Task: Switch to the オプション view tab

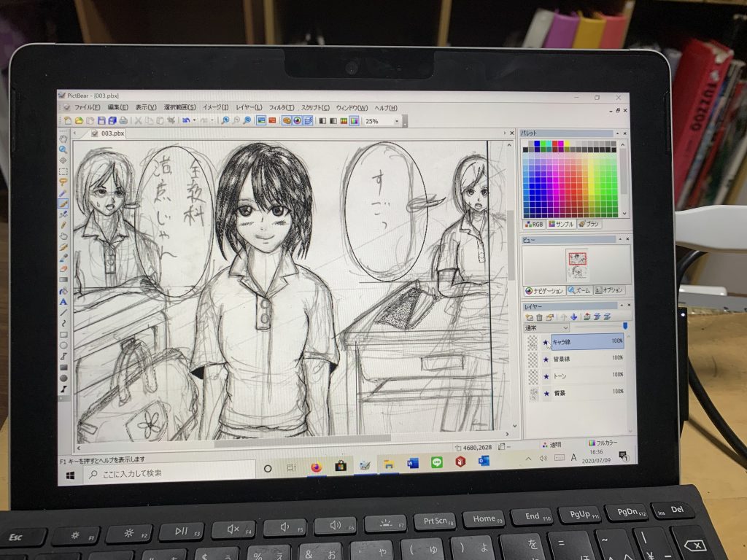Action: (x=609, y=290)
